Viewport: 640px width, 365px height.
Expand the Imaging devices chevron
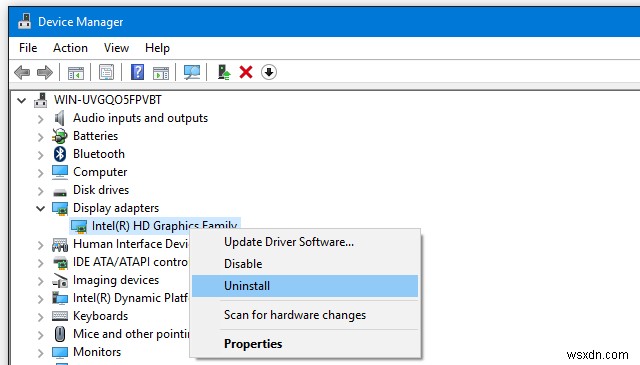point(40,281)
